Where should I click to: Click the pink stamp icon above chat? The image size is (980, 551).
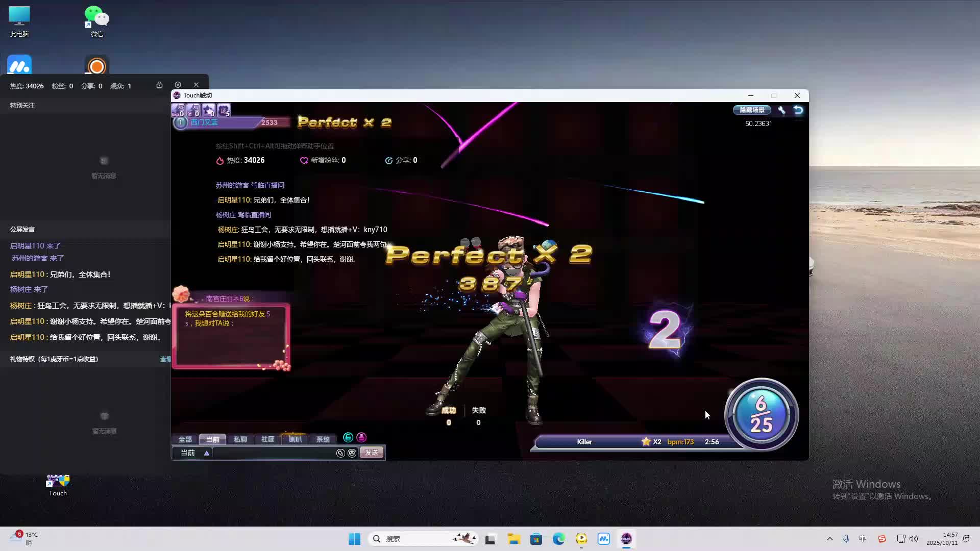pos(361,437)
